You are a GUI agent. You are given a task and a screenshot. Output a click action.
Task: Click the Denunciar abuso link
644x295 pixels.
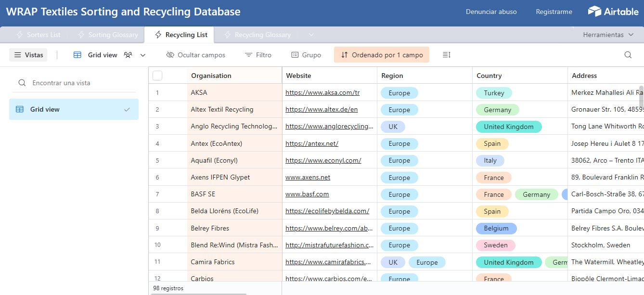click(491, 12)
